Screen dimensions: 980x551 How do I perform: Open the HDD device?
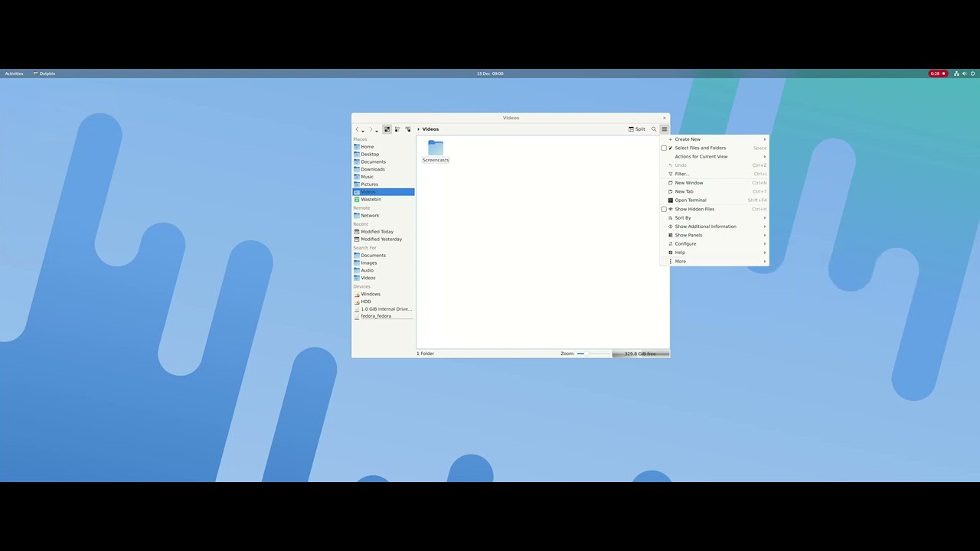pyautogui.click(x=384, y=302)
